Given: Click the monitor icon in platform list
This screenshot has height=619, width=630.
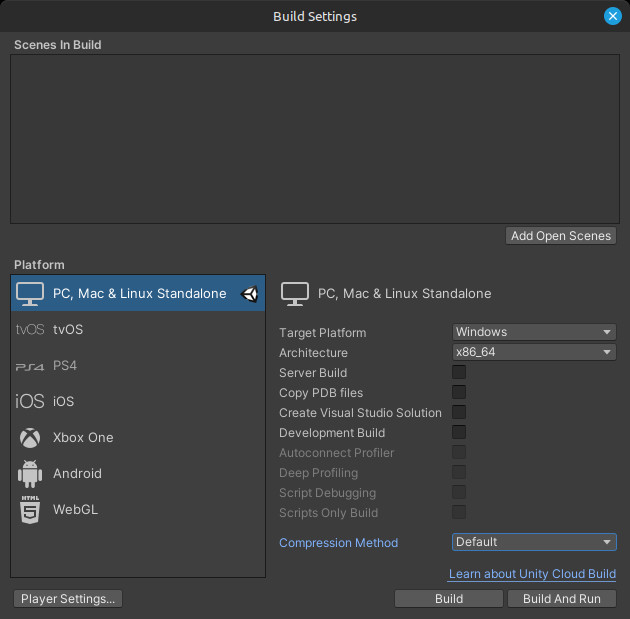Looking at the screenshot, I should click(30, 294).
